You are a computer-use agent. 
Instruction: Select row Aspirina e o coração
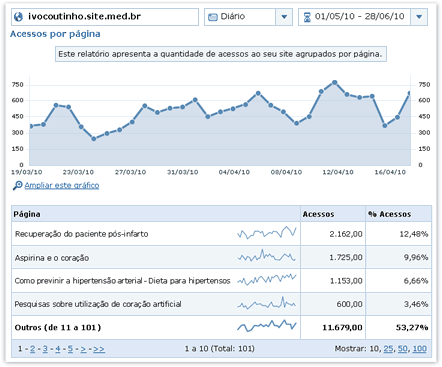[x=221, y=257]
